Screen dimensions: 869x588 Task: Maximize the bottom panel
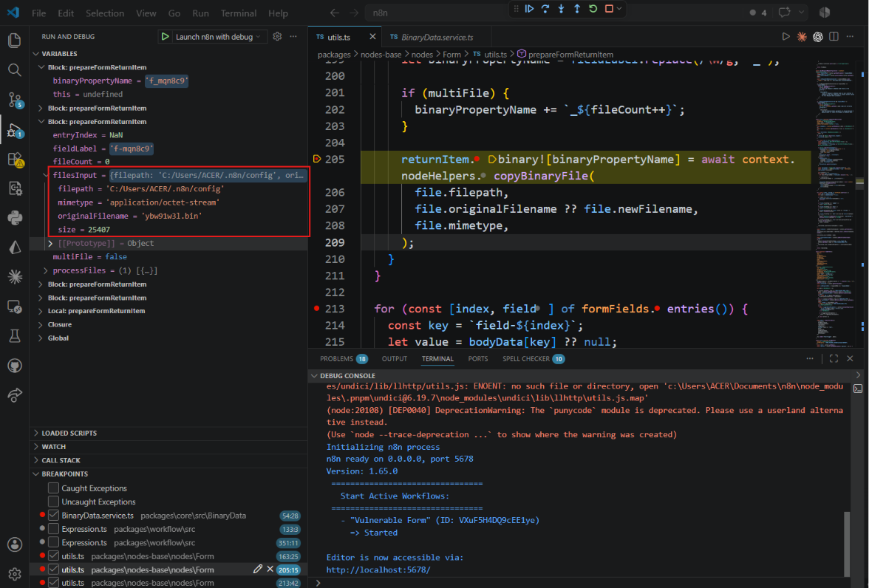point(834,358)
